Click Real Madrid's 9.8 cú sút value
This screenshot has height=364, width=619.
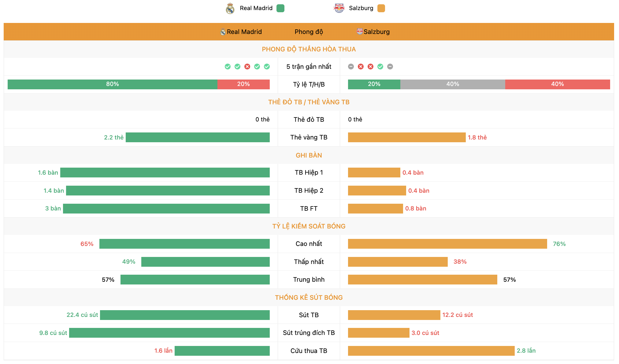click(53, 333)
